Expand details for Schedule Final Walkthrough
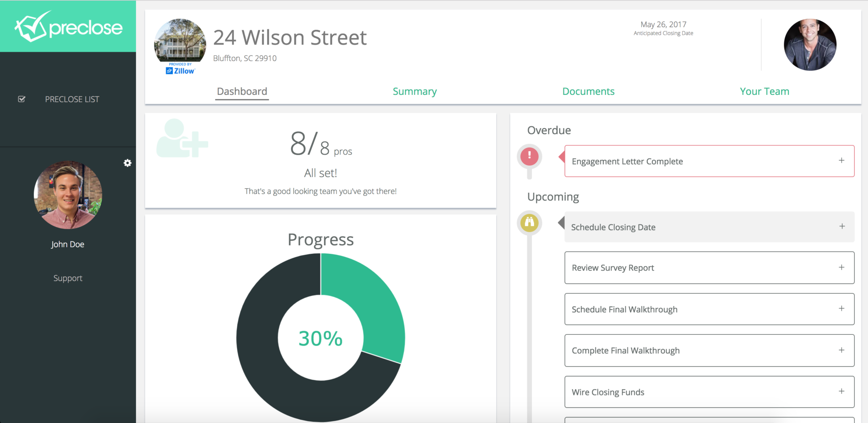The width and height of the screenshot is (868, 423). click(x=841, y=309)
